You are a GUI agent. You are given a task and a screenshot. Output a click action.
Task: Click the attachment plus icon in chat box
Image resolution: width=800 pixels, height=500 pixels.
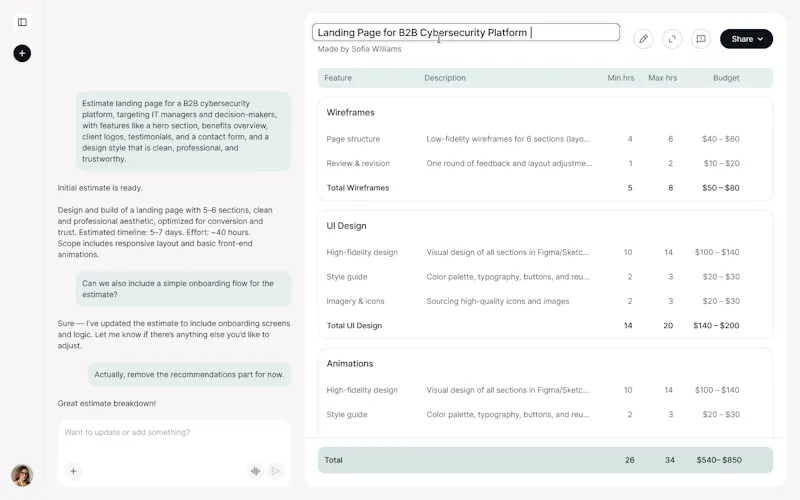[73, 471]
